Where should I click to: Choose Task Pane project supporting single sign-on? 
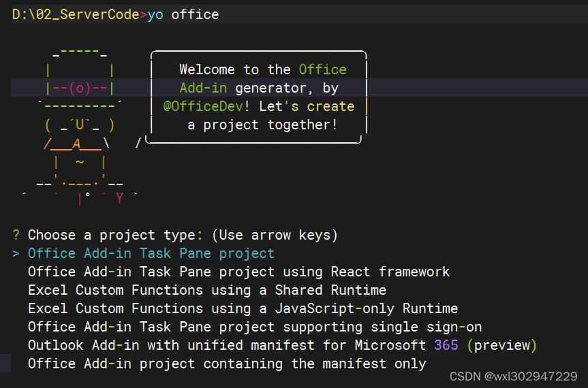(255, 327)
